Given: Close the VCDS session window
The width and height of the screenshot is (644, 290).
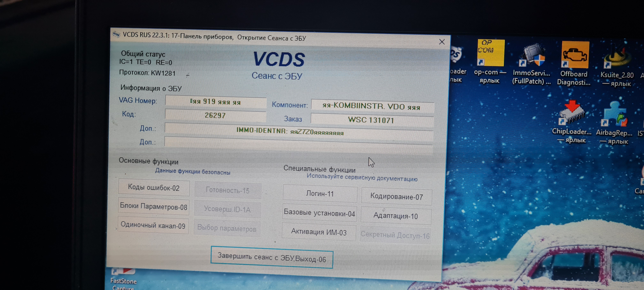Looking at the screenshot, I should (x=442, y=42).
